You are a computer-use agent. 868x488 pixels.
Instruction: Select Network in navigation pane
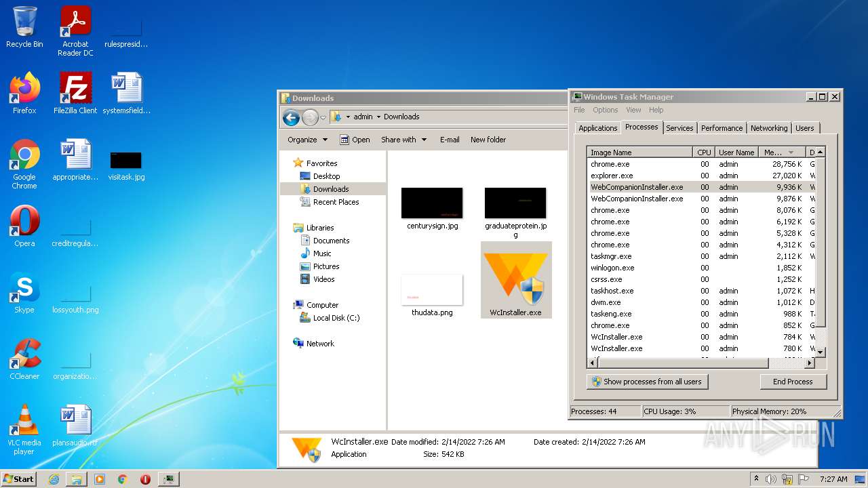coord(320,344)
